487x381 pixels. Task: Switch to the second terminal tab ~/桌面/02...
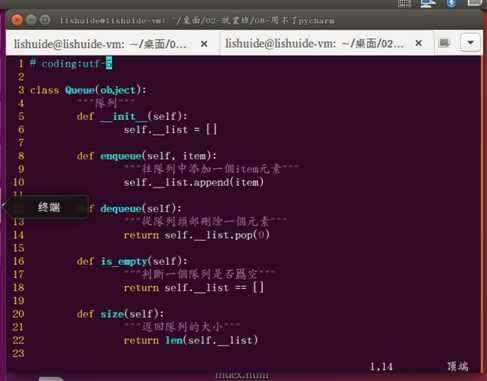click(x=314, y=43)
